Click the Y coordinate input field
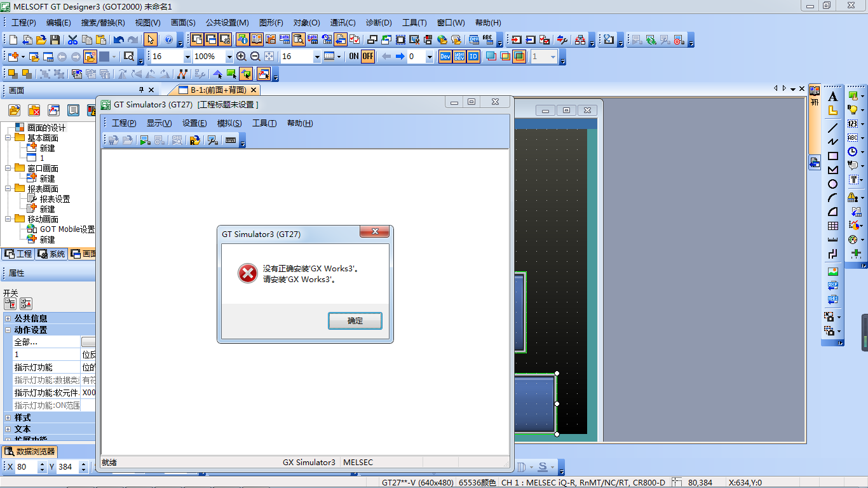Viewport: 868px width, 488px height. [x=67, y=467]
